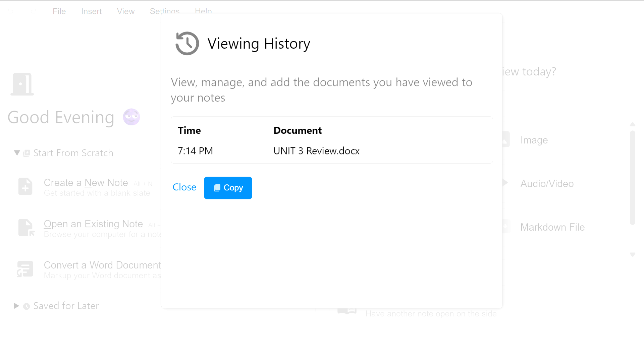Open the File menu

[59, 11]
